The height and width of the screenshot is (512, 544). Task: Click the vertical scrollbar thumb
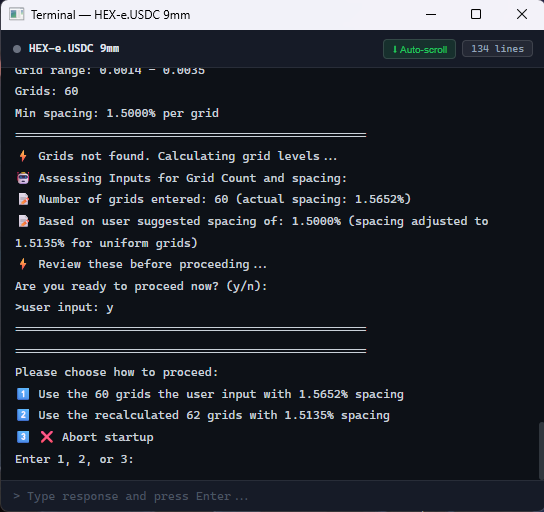tap(541, 451)
